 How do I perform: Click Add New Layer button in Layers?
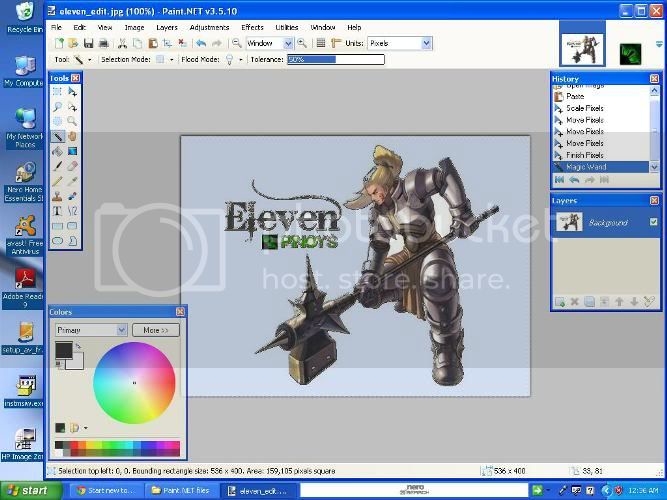(x=560, y=302)
